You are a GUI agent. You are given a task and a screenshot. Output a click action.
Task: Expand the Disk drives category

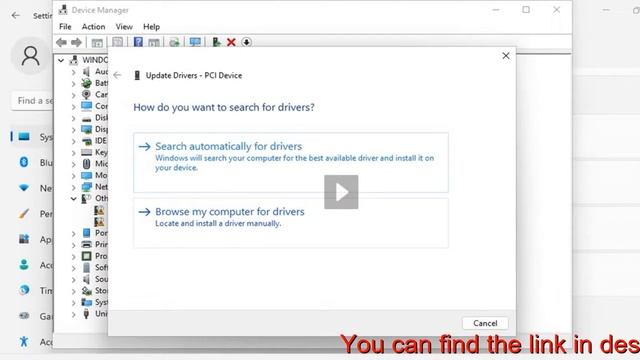pos(73,118)
